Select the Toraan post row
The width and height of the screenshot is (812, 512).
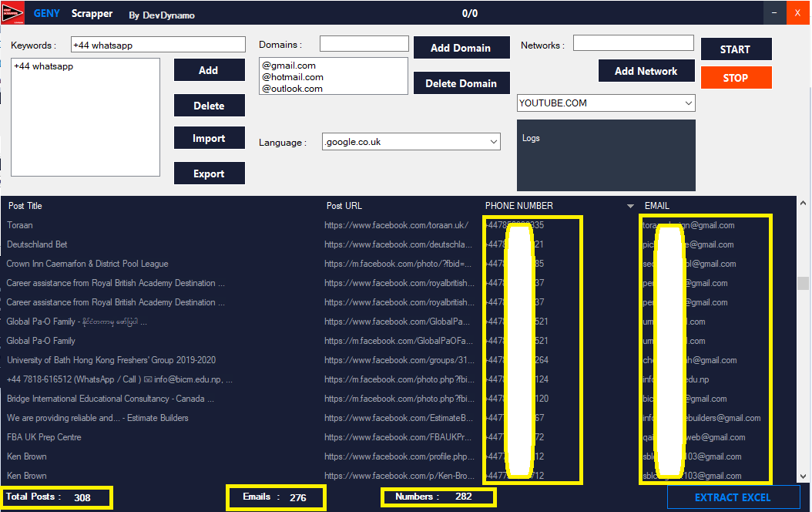pos(398,225)
